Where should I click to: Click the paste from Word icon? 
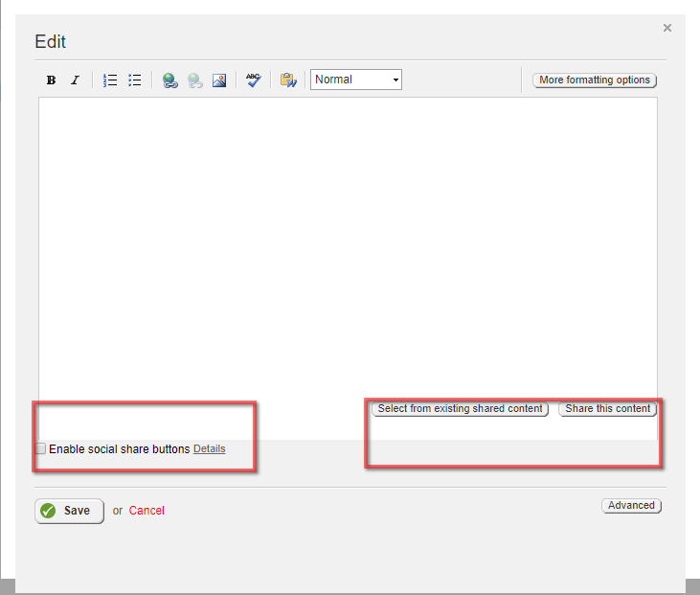[288, 80]
